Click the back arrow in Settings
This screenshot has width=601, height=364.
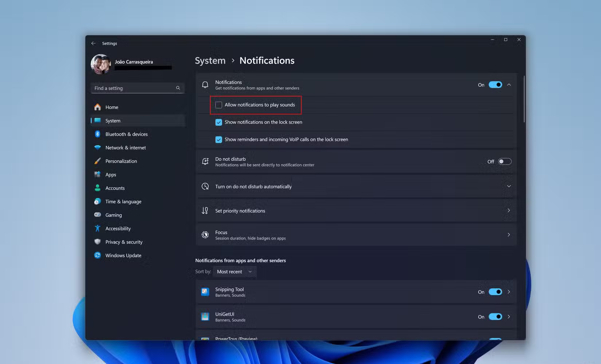94,43
